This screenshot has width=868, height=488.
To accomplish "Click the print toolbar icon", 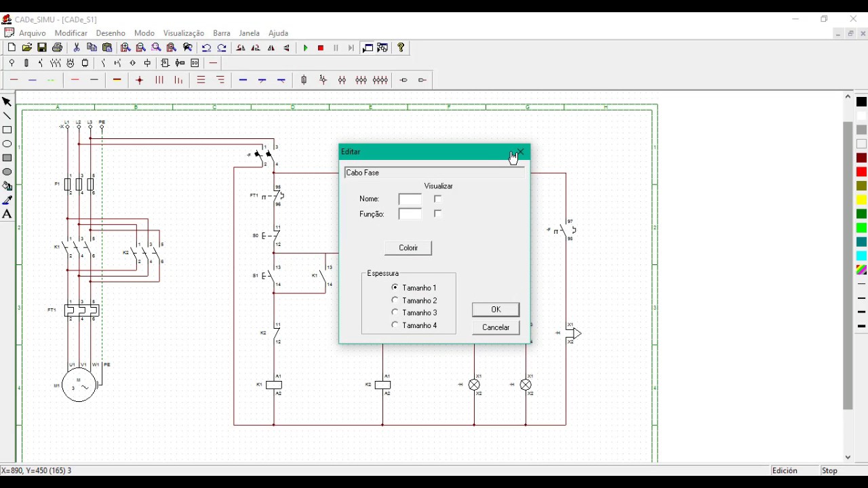I will click(58, 47).
